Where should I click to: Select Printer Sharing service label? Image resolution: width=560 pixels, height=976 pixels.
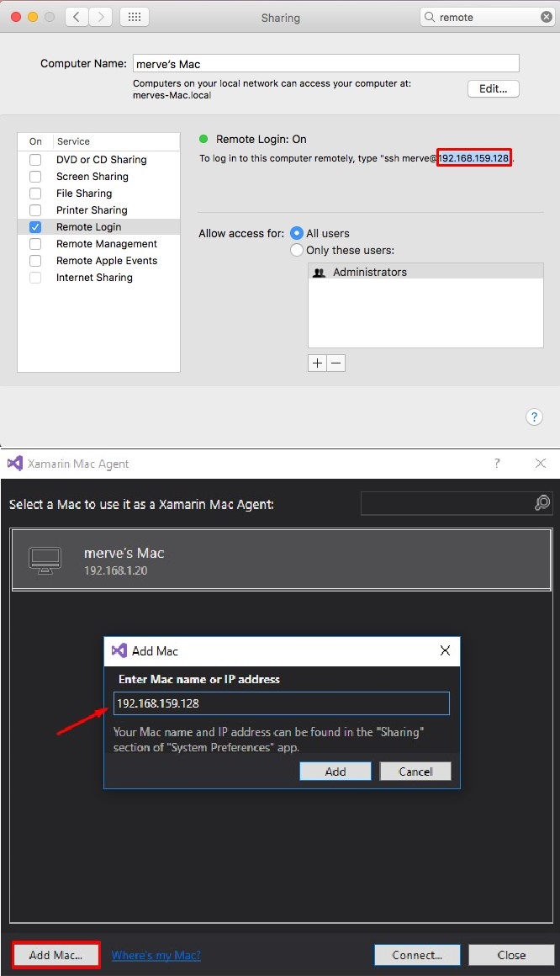92,210
